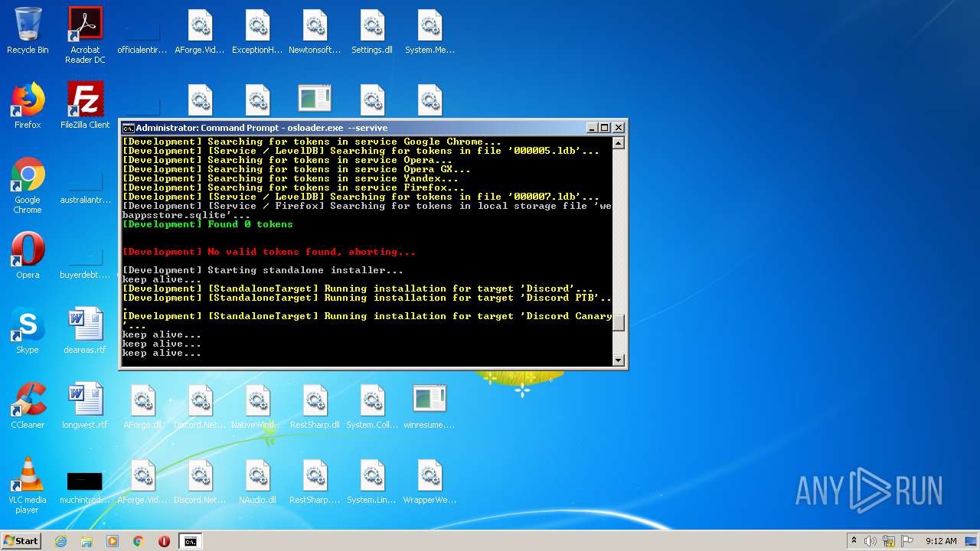The width and height of the screenshot is (980, 551).
Task: Open Chrome from the taskbar
Action: pos(139,541)
